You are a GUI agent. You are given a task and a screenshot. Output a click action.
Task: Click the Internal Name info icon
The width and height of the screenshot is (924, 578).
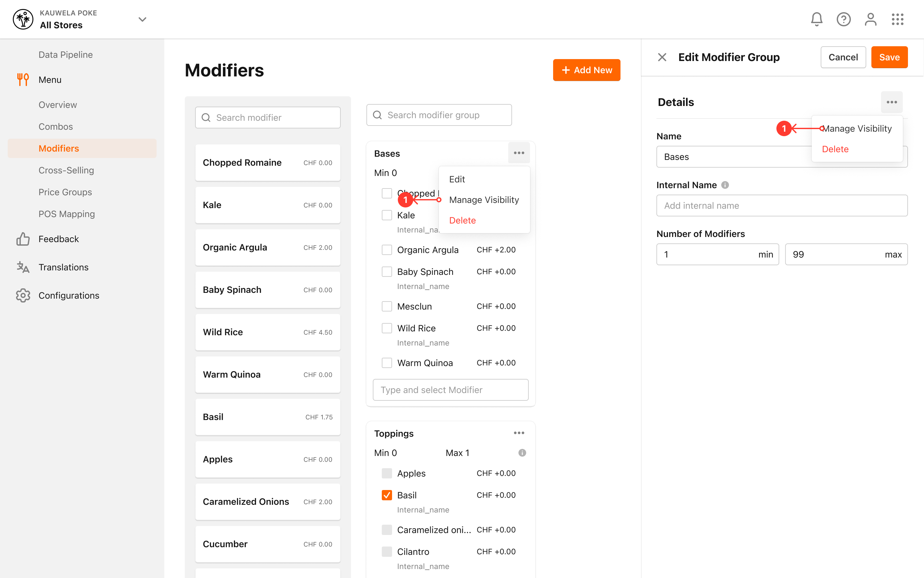pyautogui.click(x=725, y=185)
